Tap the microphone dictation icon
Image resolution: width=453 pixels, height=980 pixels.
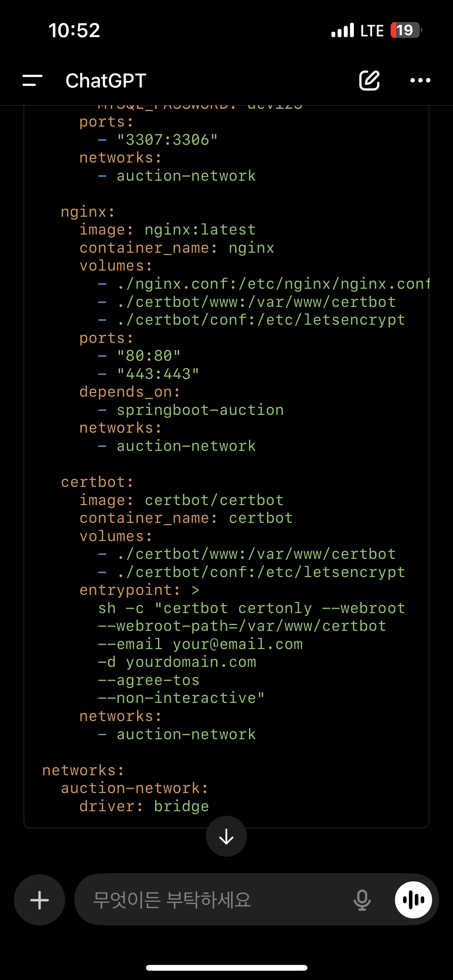tap(362, 899)
